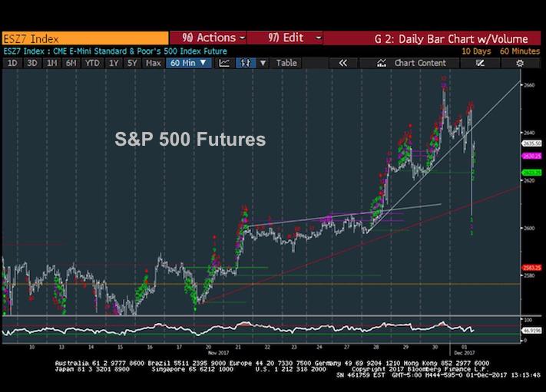Screen dimensions: 546x392
Task: Open the Table view
Action: pos(286,63)
